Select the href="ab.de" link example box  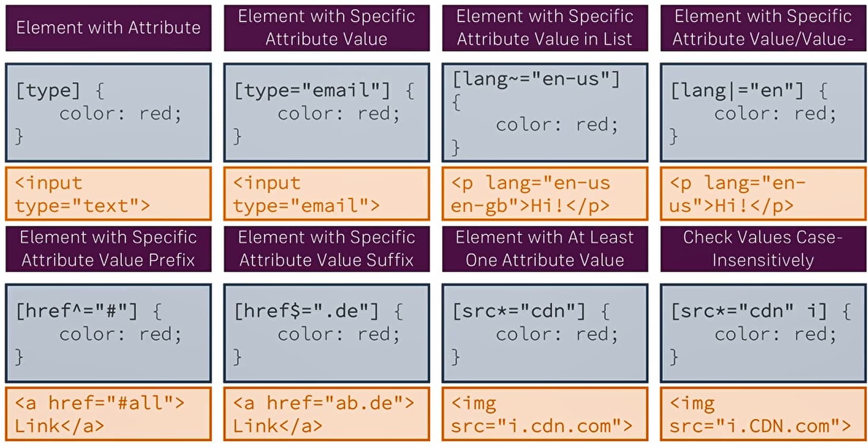click(326, 414)
